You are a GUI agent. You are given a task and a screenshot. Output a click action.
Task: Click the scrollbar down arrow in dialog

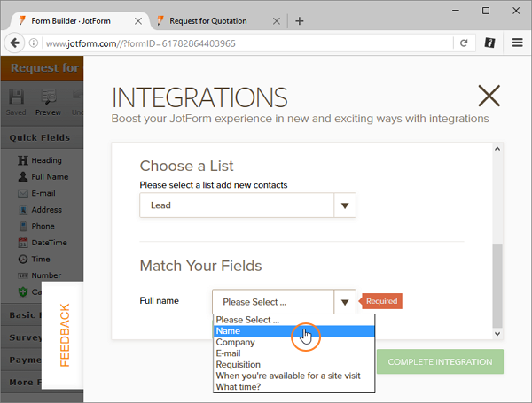[497, 333]
